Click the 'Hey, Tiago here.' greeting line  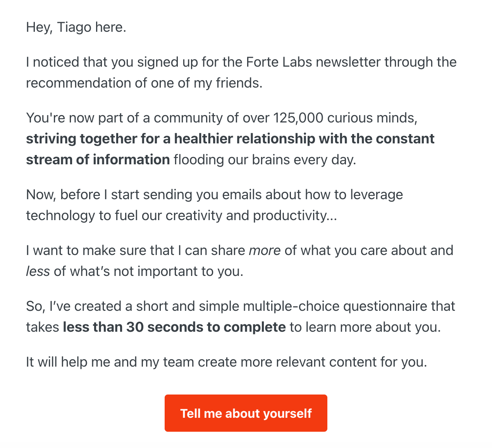[x=76, y=28]
